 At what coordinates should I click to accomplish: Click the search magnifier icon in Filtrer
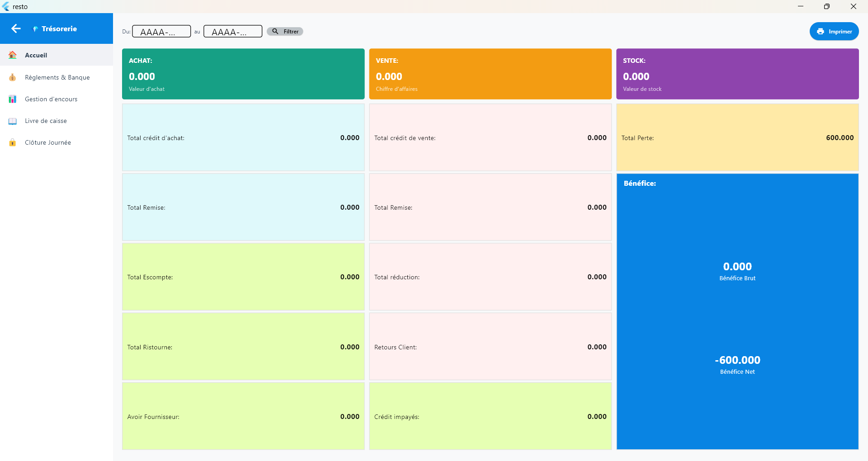point(275,31)
